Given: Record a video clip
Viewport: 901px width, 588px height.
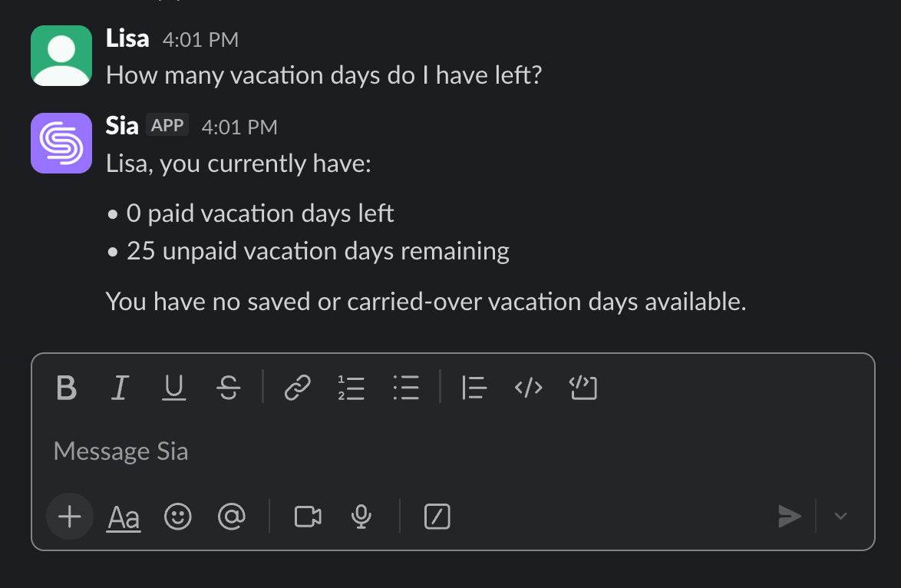Looking at the screenshot, I should [308, 517].
